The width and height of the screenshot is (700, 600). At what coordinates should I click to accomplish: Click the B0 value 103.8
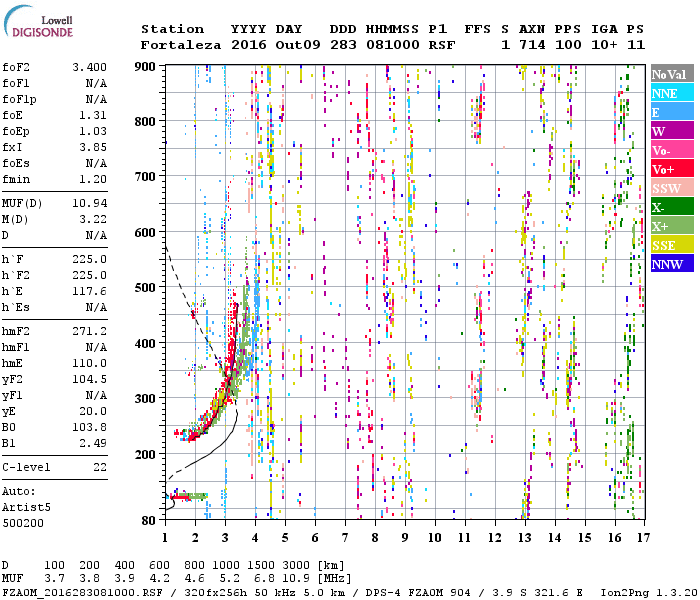[90, 427]
